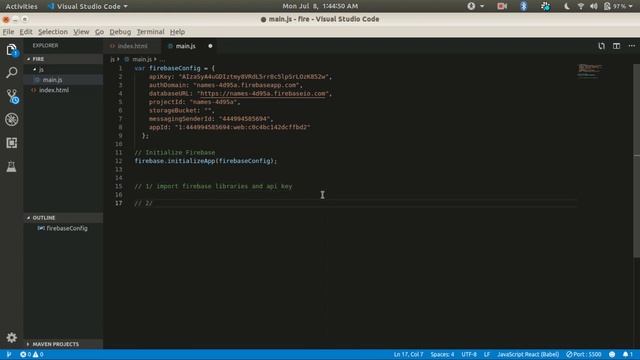The image size is (640, 360).
Task: Open the Source Control view
Action: tap(11, 96)
